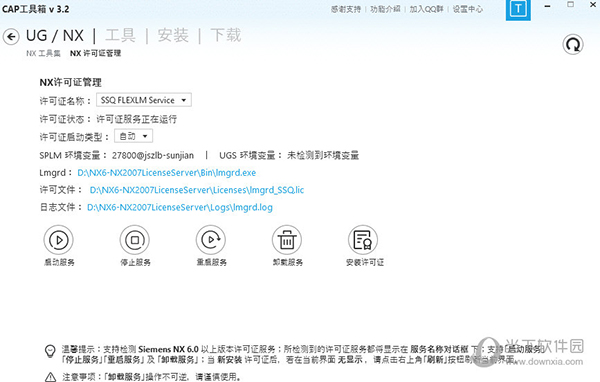Restart the license service (重启服务)
Image resolution: width=600 pixels, height=382 pixels.
(211, 240)
